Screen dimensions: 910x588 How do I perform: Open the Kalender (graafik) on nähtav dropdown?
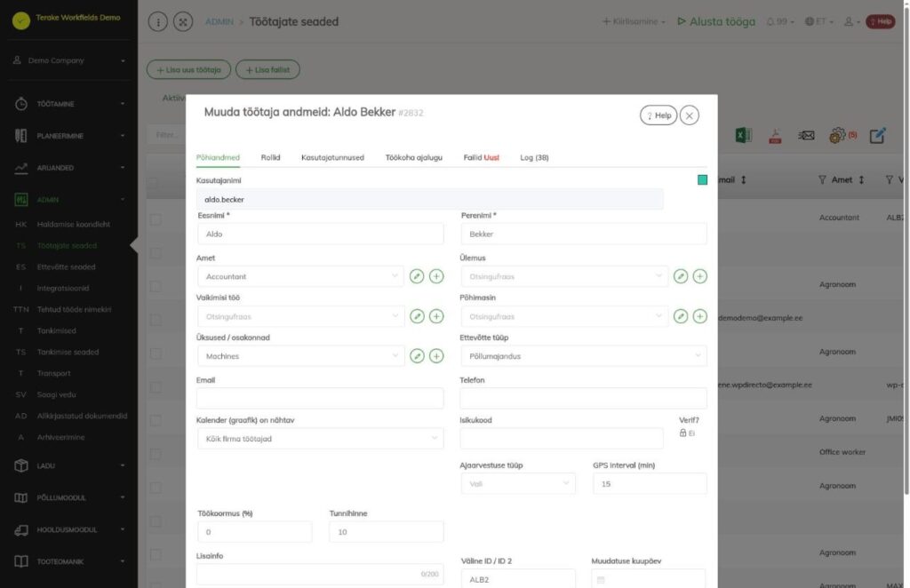click(320, 439)
